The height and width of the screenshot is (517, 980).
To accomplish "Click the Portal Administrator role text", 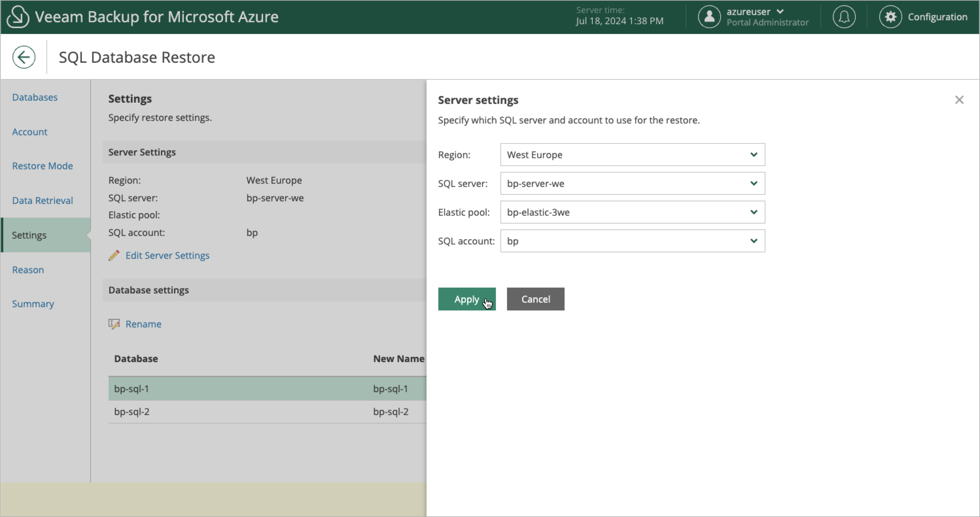I will (767, 23).
